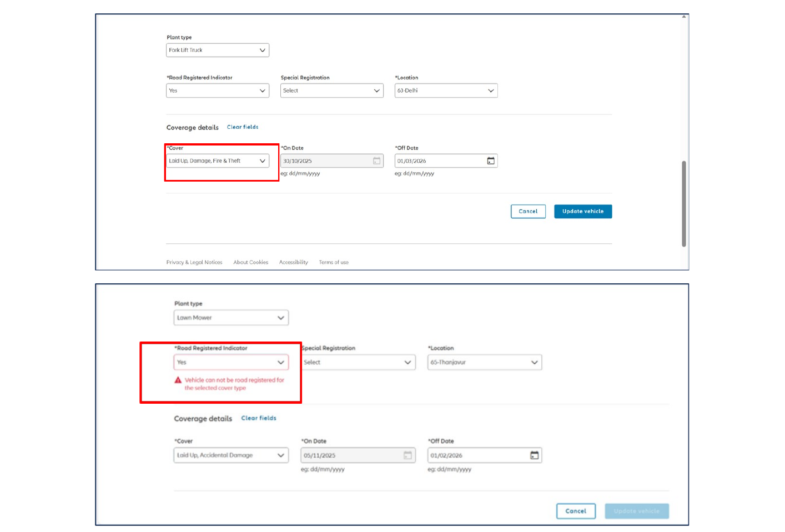
Task: Open Cover dropdown showing Laid Up, Accidental Damage
Action: (231, 455)
